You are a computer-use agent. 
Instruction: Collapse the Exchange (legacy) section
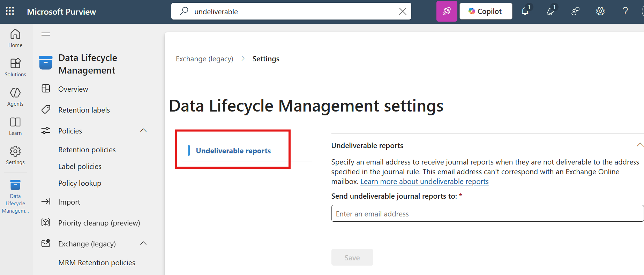143,244
